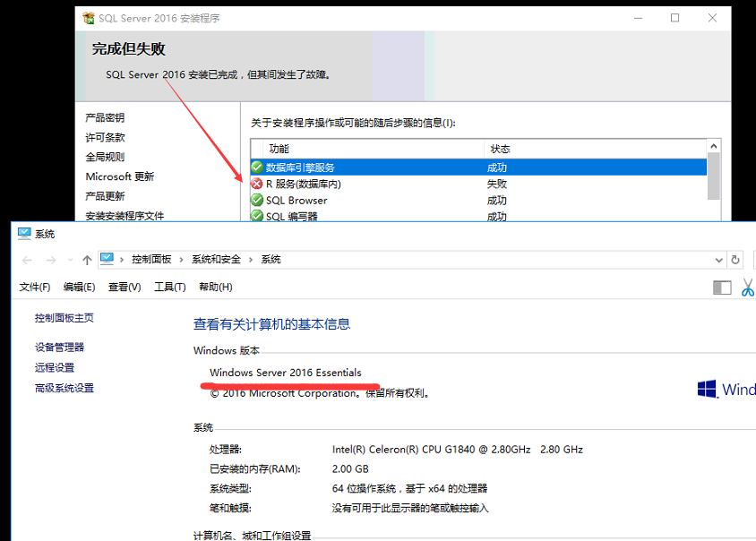Click the feature list scrollbar up arrow

click(x=714, y=146)
